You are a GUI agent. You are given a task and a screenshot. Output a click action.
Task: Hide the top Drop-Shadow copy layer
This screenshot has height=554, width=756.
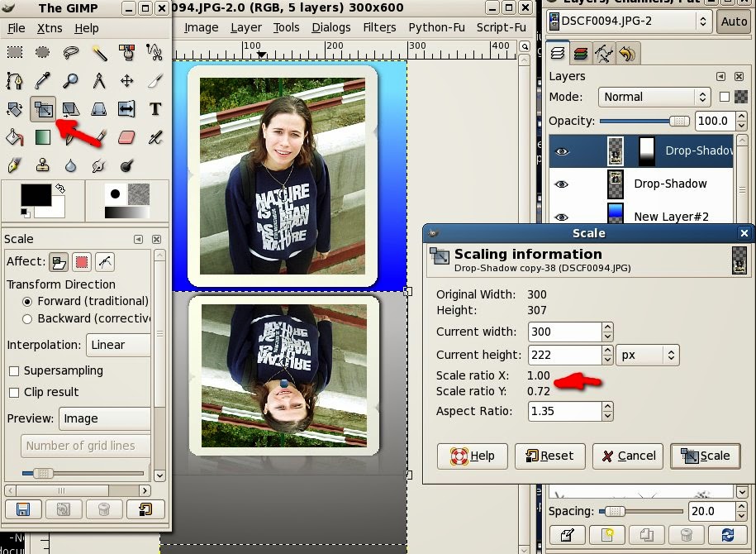[x=562, y=151]
